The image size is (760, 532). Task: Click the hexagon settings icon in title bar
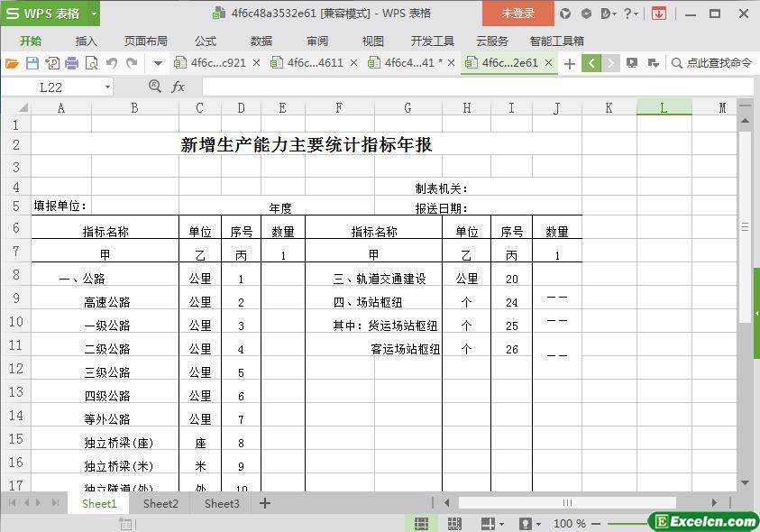[x=586, y=14]
